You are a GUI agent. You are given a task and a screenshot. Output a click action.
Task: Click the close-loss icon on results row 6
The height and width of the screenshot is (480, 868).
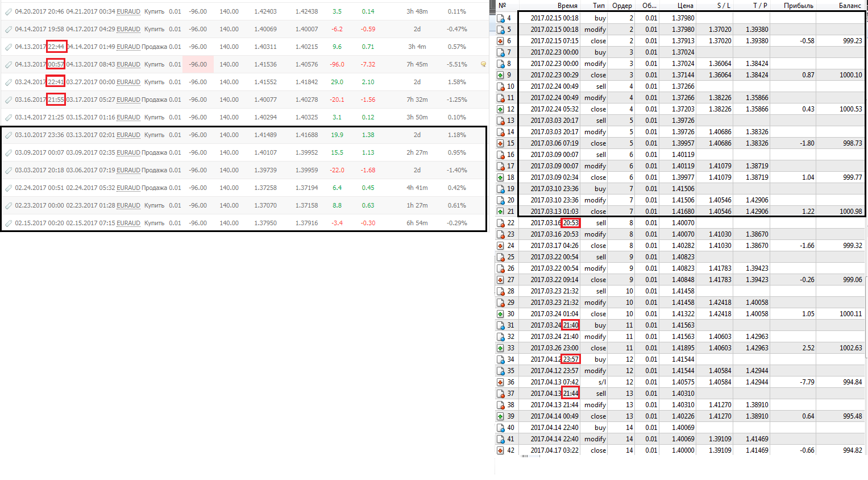pyautogui.click(x=500, y=41)
